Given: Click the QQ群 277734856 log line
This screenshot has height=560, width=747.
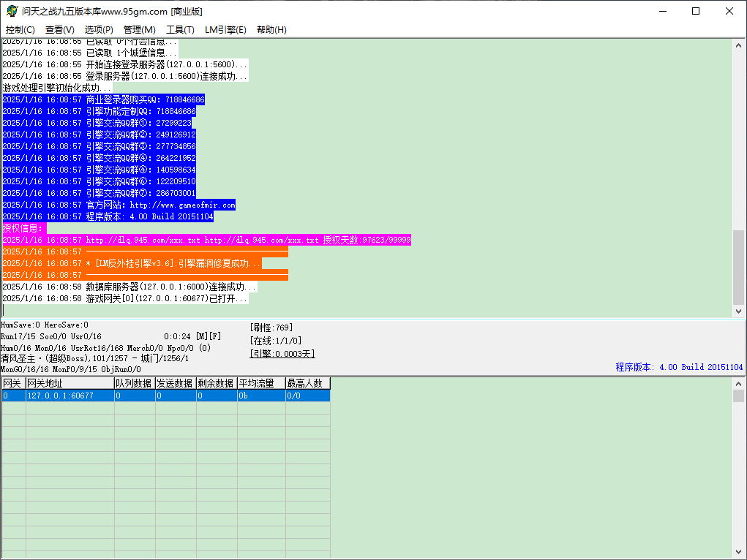Looking at the screenshot, I should pyautogui.click(x=99, y=146).
